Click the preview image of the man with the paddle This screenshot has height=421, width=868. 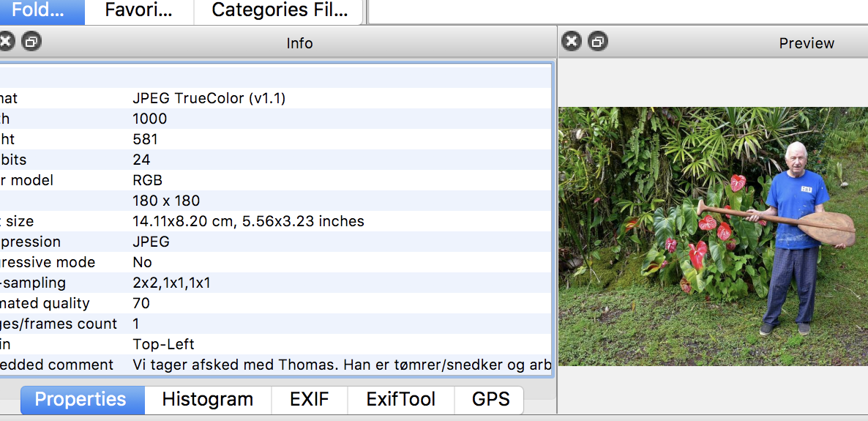pos(713,236)
